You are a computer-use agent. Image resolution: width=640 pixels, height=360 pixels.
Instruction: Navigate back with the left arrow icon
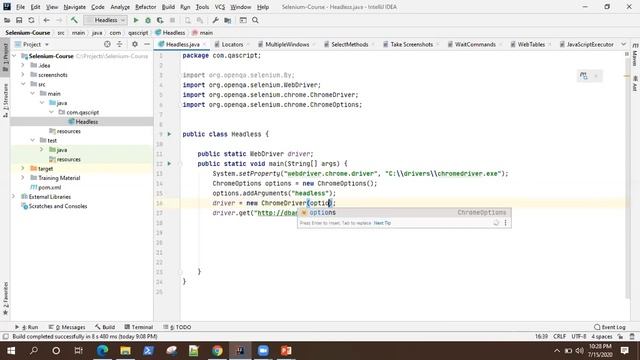(x=46, y=20)
